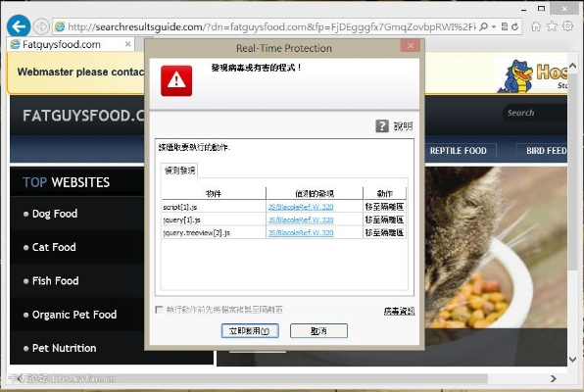The width and height of the screenshot is (584, 392).
Task: Click the website Search field
Action: [x=535, y=113]
